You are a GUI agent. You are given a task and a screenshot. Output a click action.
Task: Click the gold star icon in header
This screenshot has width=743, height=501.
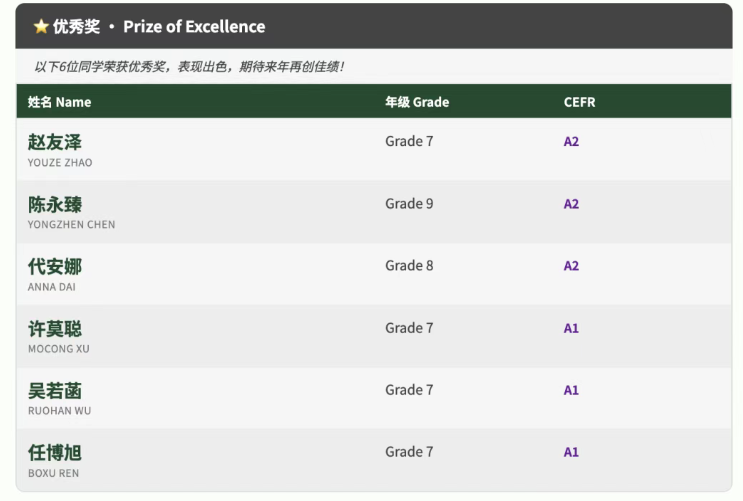click(x=41, y=27)
